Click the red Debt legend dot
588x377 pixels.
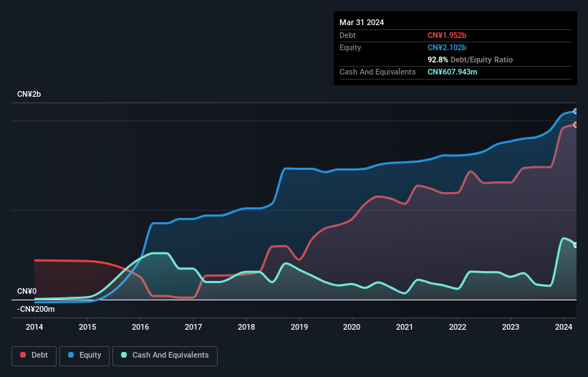(x=23, y=355)
